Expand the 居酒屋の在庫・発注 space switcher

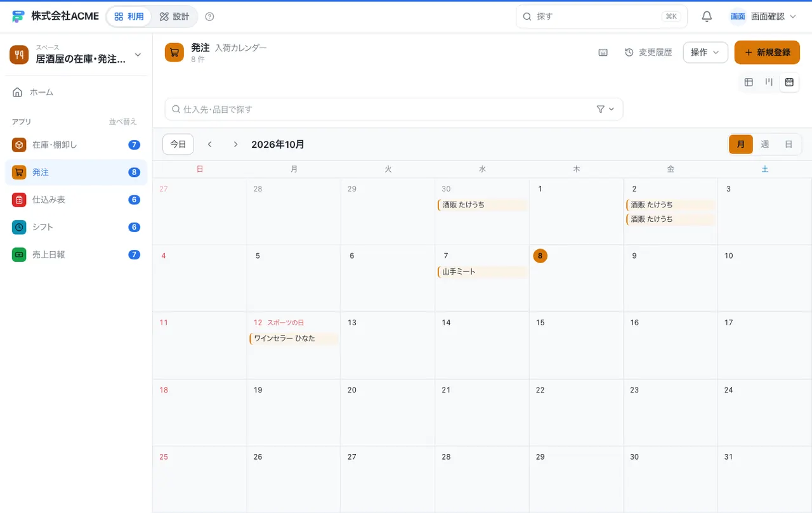[x=76, y=55]
